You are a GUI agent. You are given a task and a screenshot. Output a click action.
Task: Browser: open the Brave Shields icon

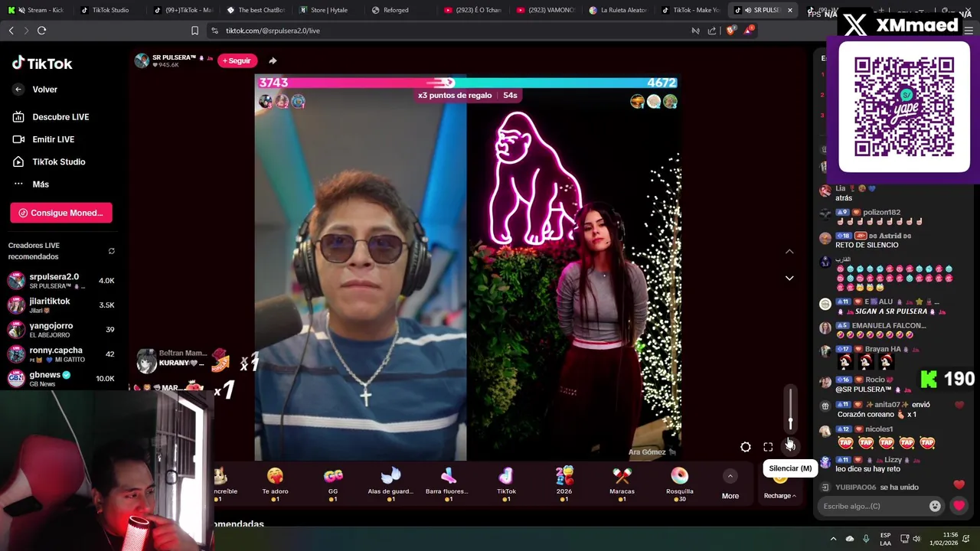(730, 31)
